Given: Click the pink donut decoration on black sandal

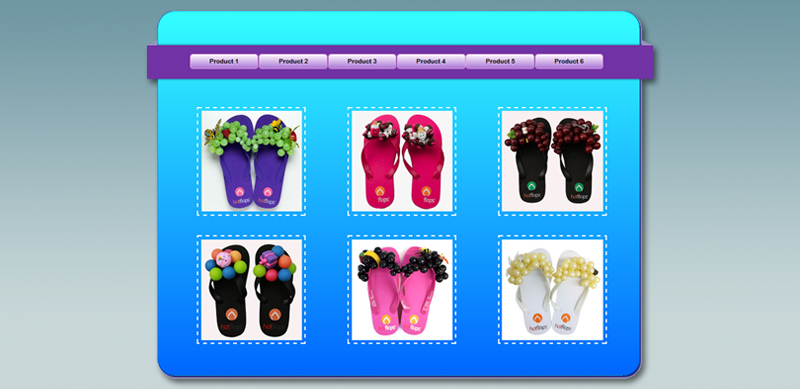Looking at the screenshot, I should pyautogui.click(x=223, y=259).
